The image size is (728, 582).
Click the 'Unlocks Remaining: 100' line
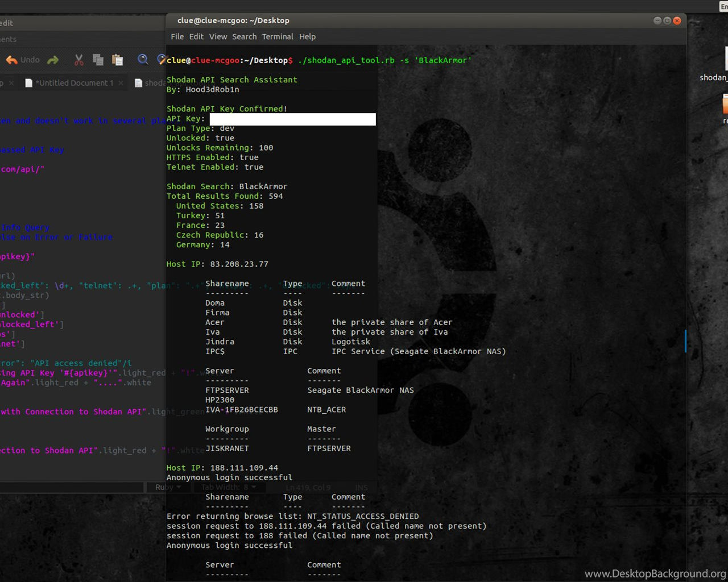click(220, 148)
